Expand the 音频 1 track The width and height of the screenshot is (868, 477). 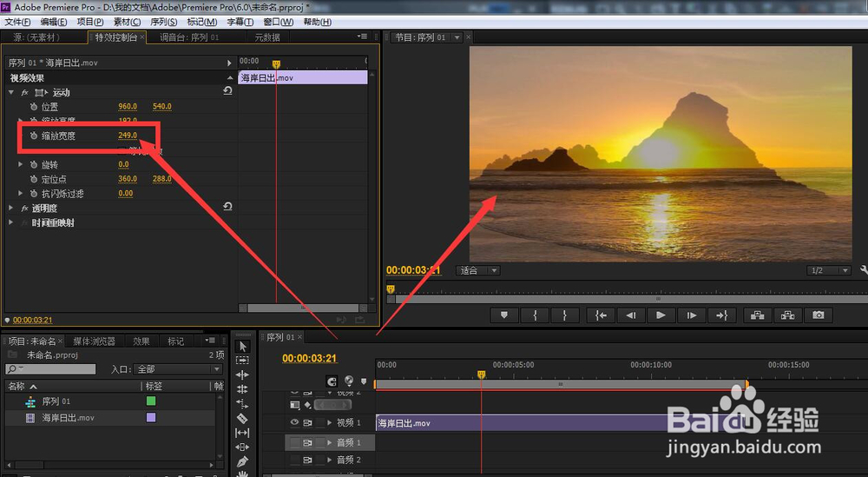click(x=329, y=442)
